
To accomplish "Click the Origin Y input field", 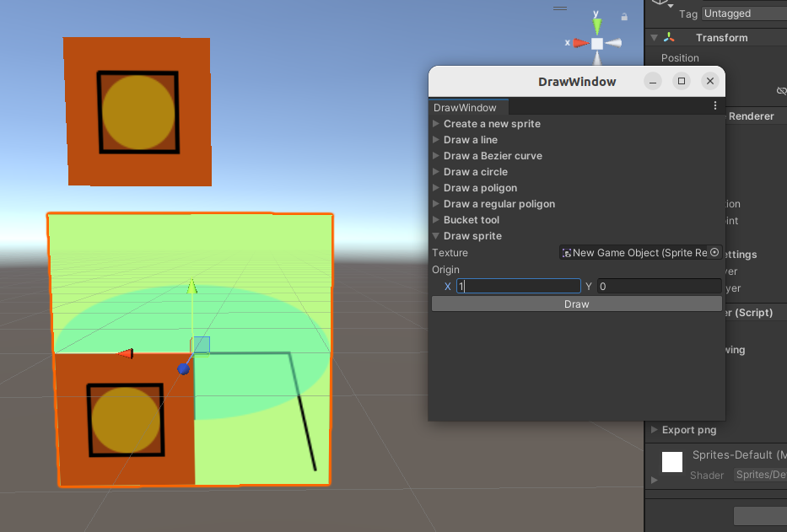I will tap(659, 287).
